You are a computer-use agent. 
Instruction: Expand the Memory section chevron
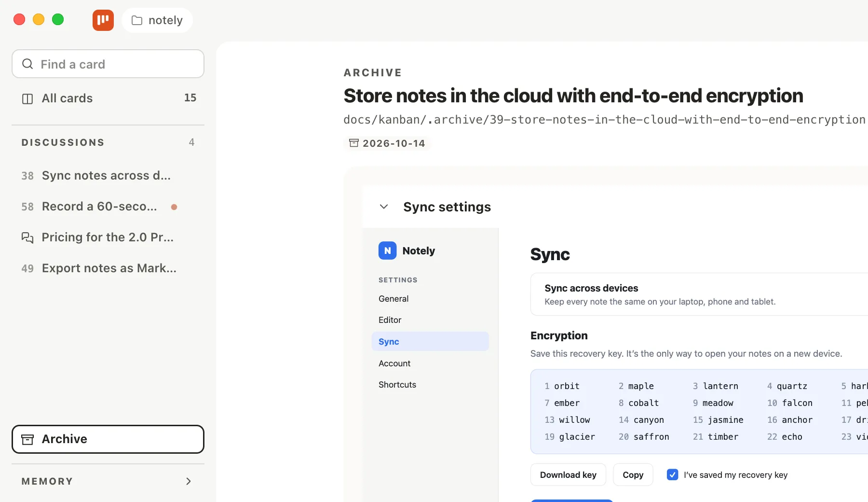(189, 481)
